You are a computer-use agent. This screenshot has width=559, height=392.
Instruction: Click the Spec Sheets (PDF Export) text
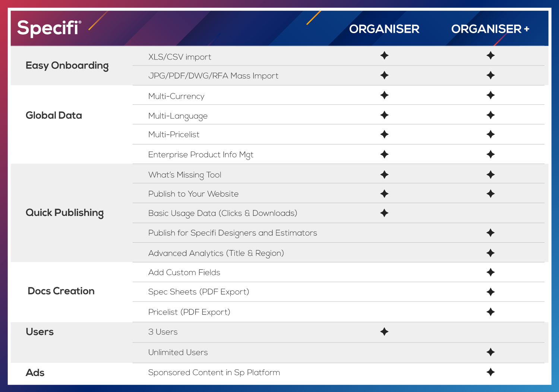pyautogui.click(x=199, y=292)
